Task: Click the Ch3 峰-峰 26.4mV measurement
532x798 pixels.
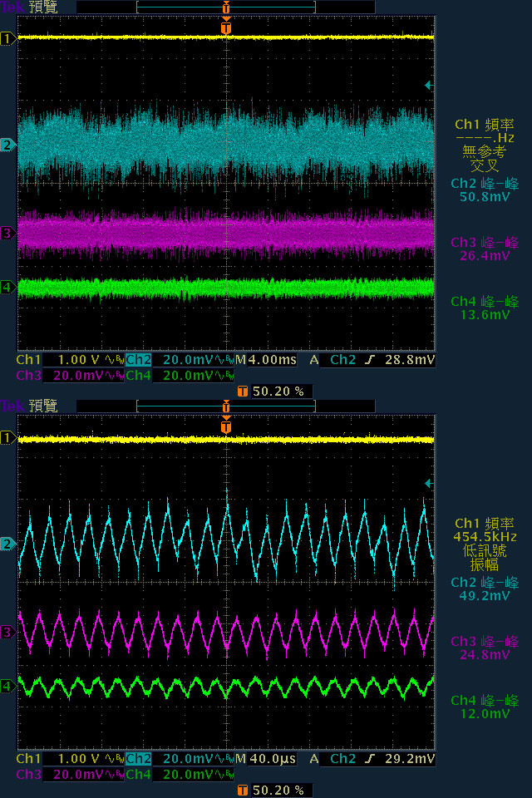Action: click(485, 249)
